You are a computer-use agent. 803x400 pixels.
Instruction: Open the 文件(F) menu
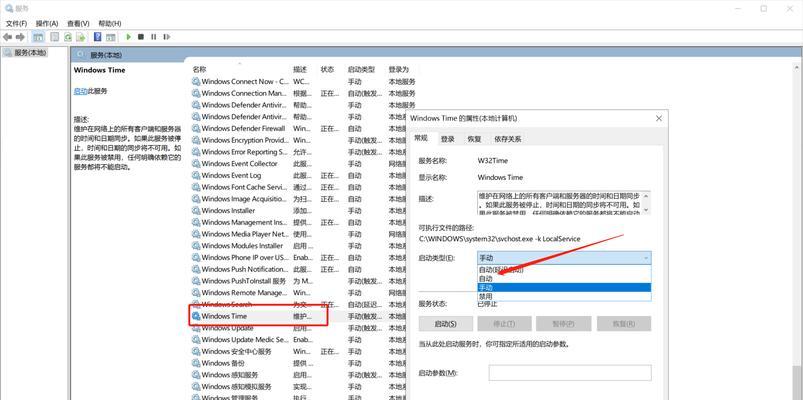(x=16, y=24)
